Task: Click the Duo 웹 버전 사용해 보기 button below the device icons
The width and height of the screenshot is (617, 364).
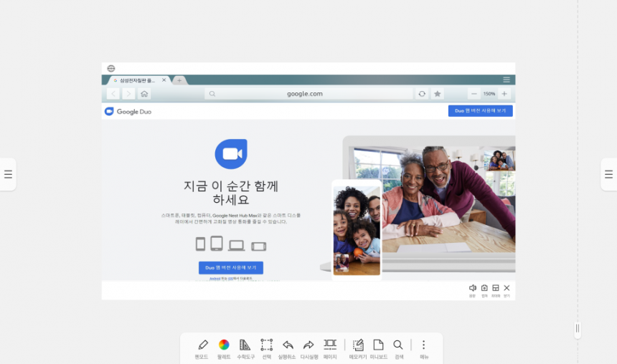Action: [x=231, y=268]
